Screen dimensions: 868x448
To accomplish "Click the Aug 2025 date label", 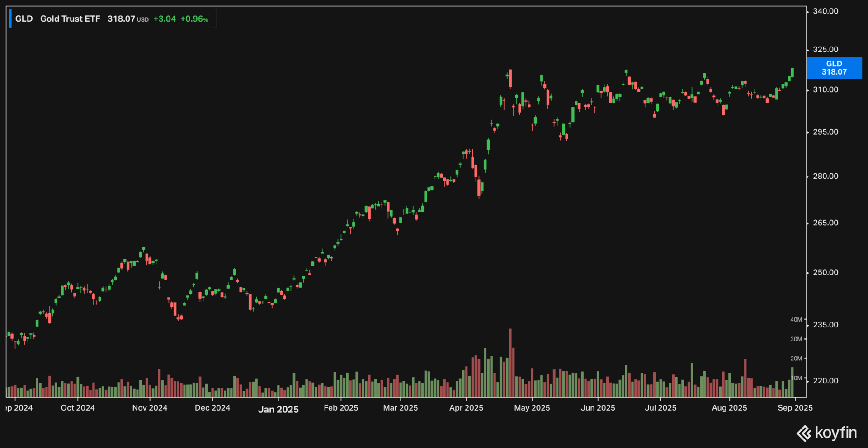I will [729, 408].
